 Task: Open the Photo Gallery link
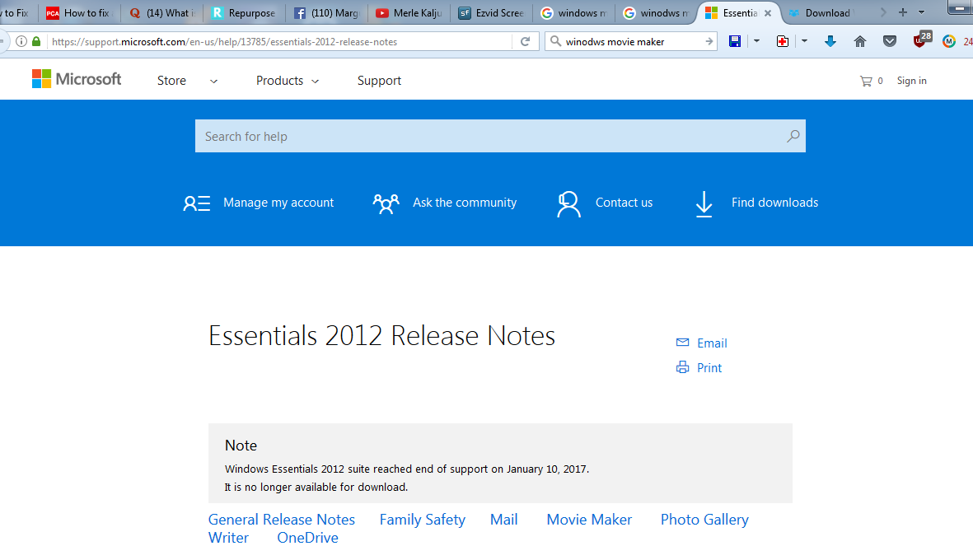click(x=704, y=520)
